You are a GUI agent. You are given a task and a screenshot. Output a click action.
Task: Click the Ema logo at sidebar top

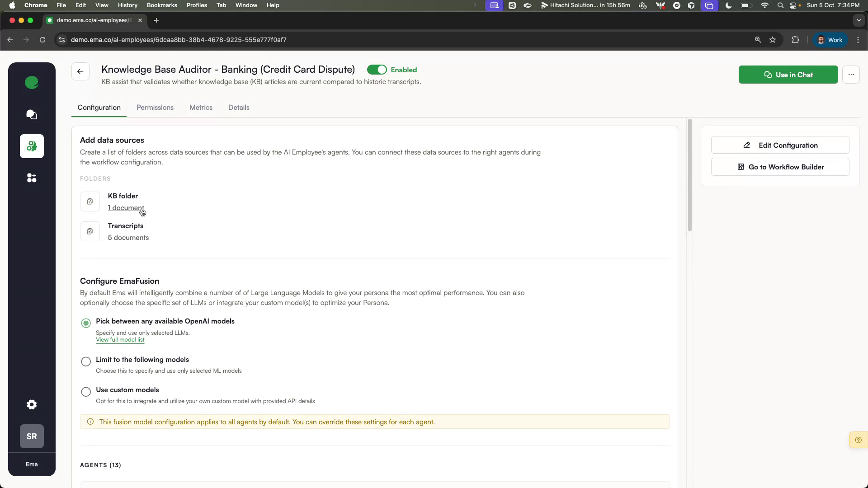click(x=32, y=83)
